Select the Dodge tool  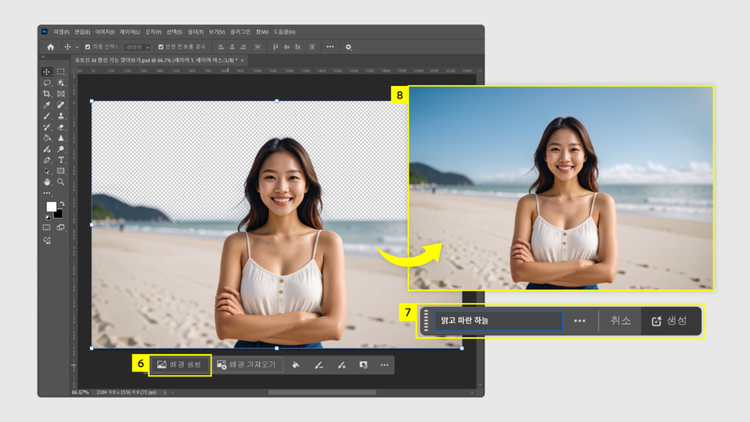61,149
